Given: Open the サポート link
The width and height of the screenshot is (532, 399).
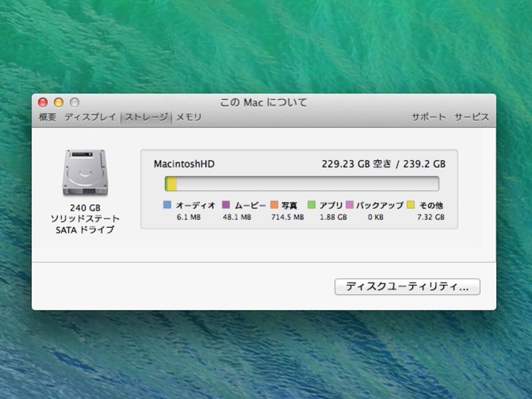Looking at the screenshot, I should pyautogui.click(x=429, y=117).
